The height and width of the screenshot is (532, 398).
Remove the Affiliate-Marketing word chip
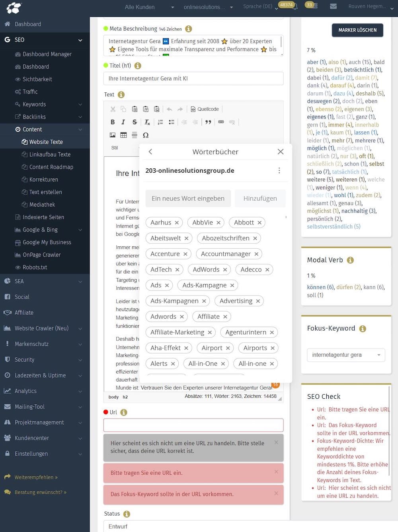(210, 333)
